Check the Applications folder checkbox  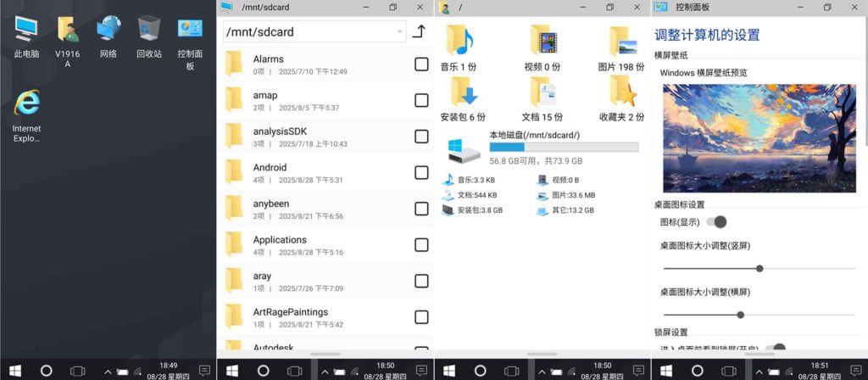421,245
